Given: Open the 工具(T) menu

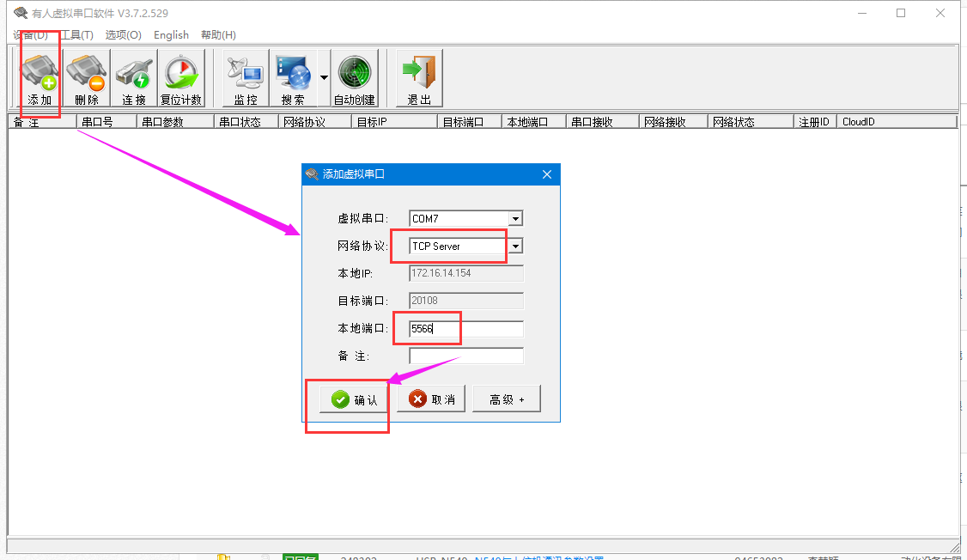Looking at the screenshot, I should point(77,35).
